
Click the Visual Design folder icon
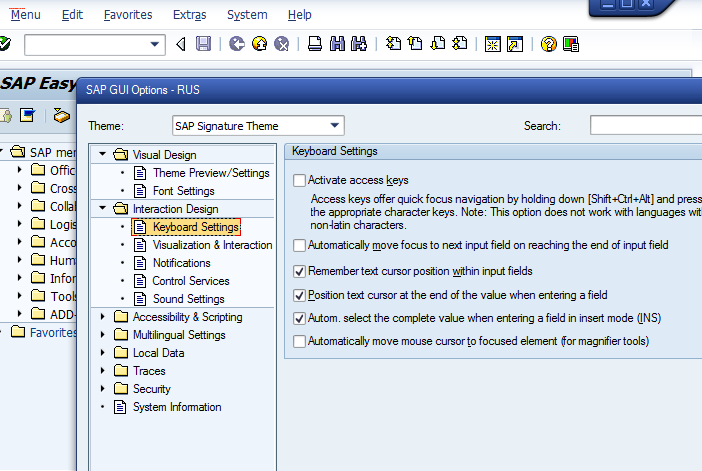120,155
